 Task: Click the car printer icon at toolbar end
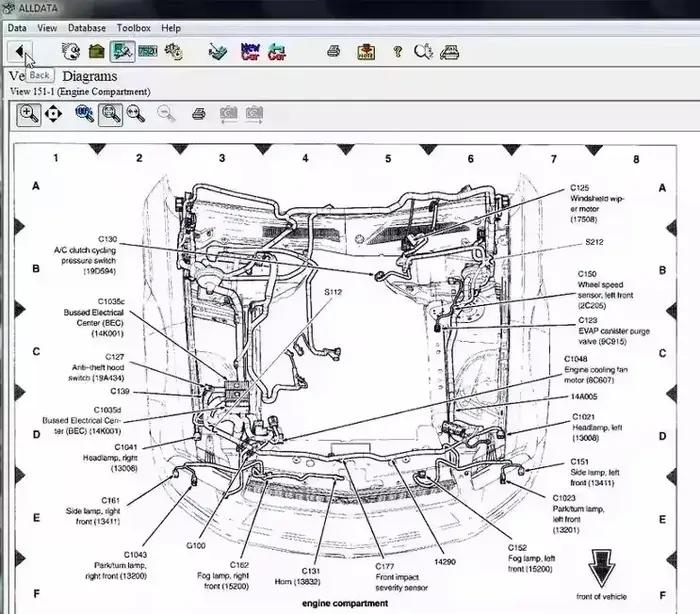tap(449, 52)
